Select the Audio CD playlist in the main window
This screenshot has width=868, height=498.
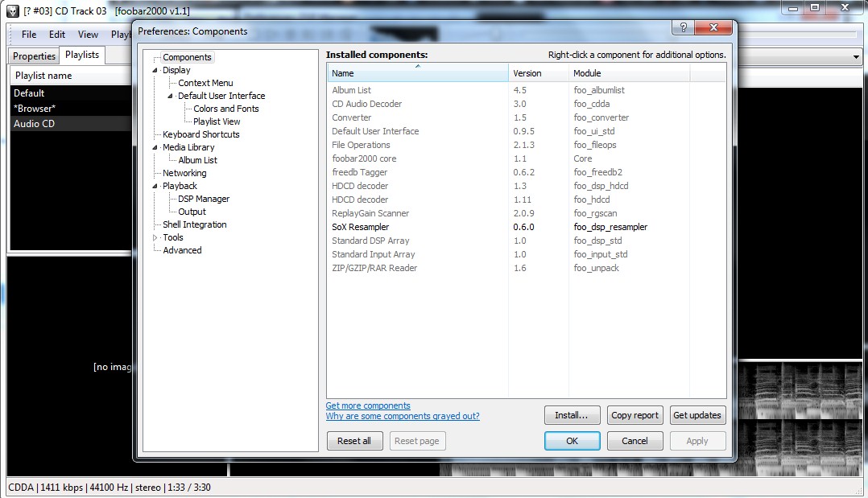[70, 124]
